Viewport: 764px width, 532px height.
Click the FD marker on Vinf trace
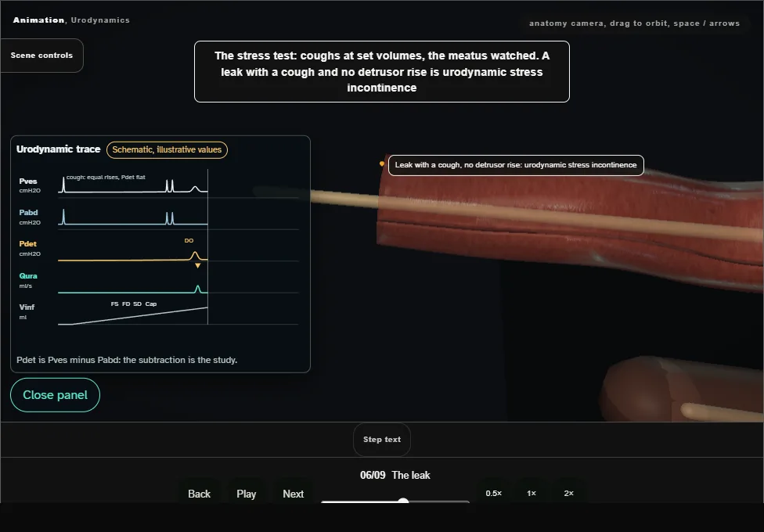pos(126,304)
